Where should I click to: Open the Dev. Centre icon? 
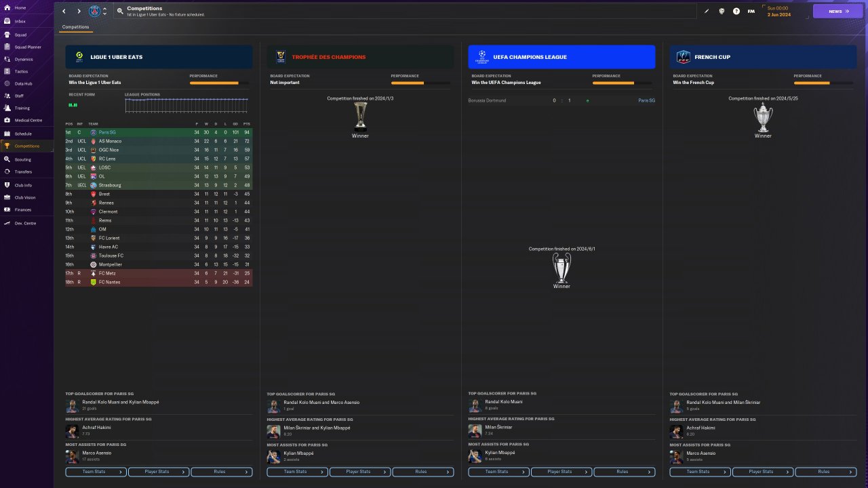coord(7,223)
